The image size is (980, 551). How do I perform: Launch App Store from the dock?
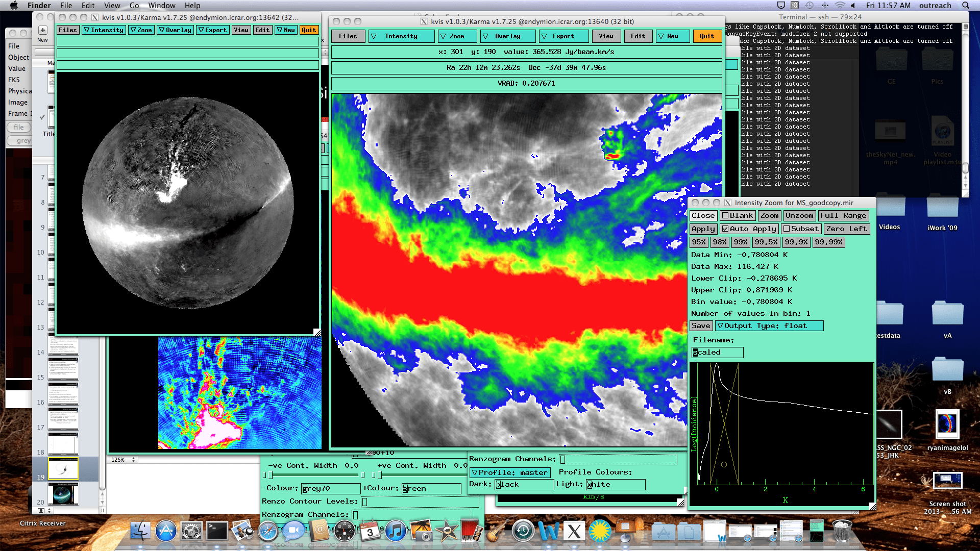click(x=166, y=531)
